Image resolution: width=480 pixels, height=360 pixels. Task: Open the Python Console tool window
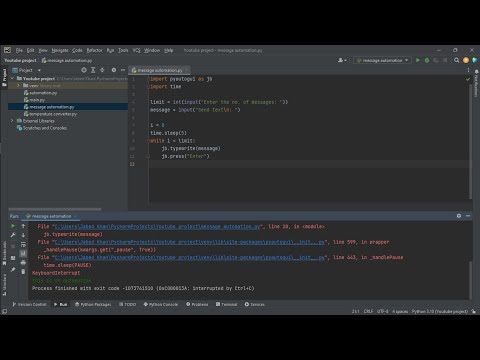[161, 304]
